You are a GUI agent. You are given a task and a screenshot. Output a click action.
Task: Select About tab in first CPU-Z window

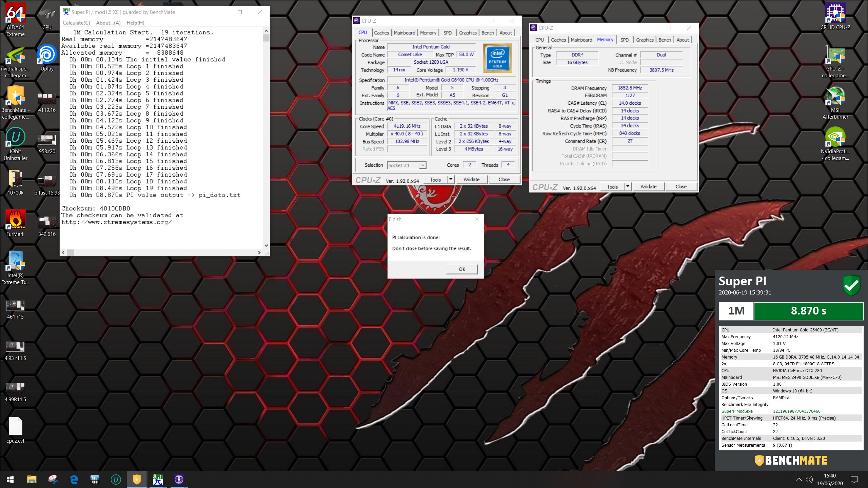[506, 33]
